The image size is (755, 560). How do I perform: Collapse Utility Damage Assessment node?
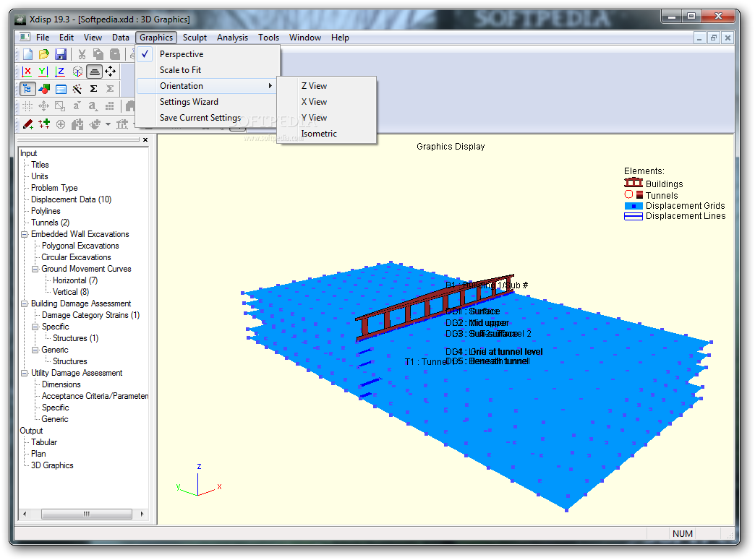pos(24,373)
